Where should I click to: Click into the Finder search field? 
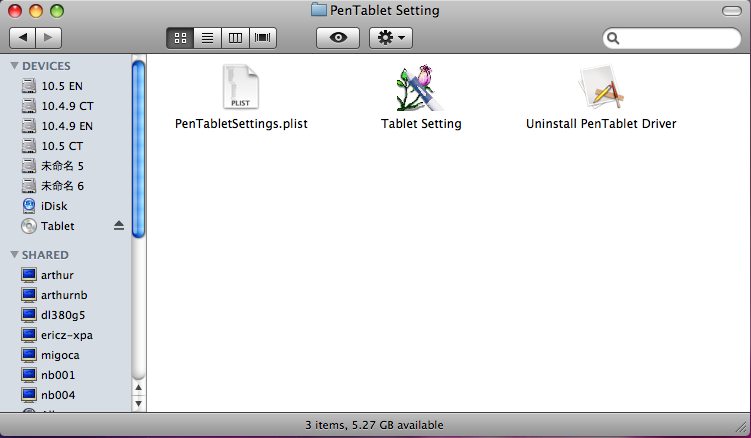click(671, 38)
